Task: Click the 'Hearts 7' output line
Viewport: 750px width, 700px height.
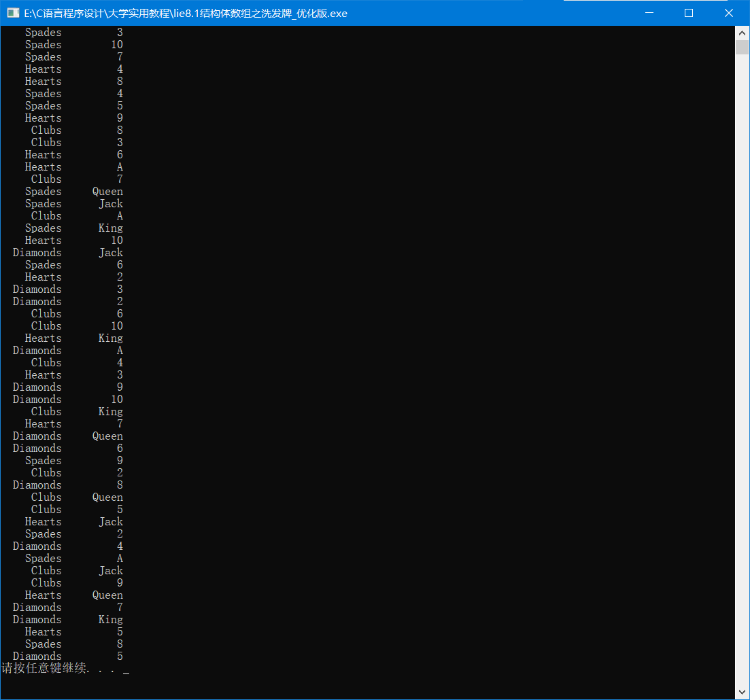Action: pos(73,424)
